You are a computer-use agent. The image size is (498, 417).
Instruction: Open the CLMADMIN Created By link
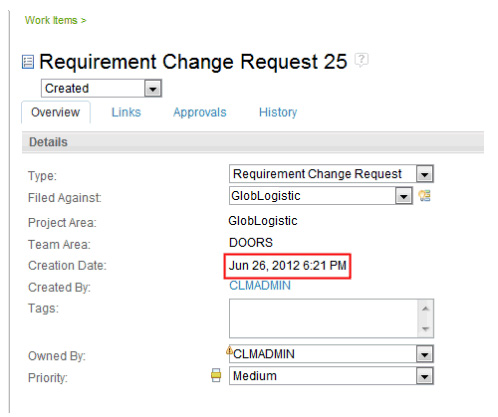coord(260,286)
